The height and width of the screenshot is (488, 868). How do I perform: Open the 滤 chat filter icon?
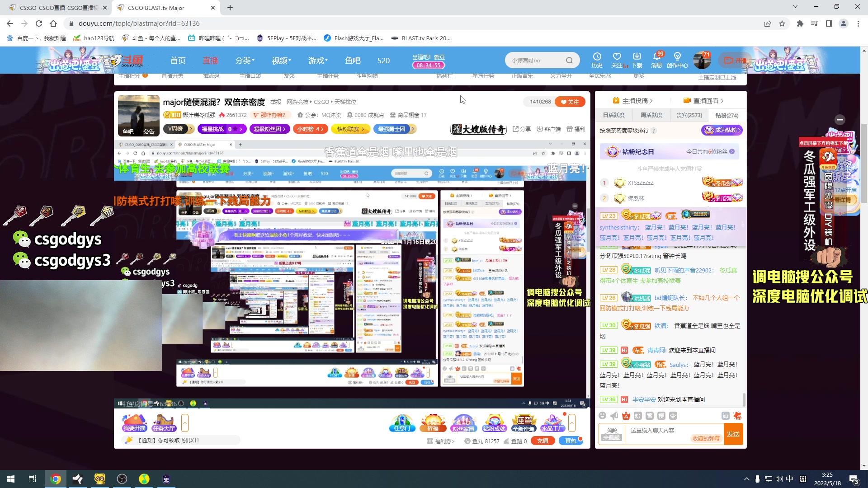[725, 416]
